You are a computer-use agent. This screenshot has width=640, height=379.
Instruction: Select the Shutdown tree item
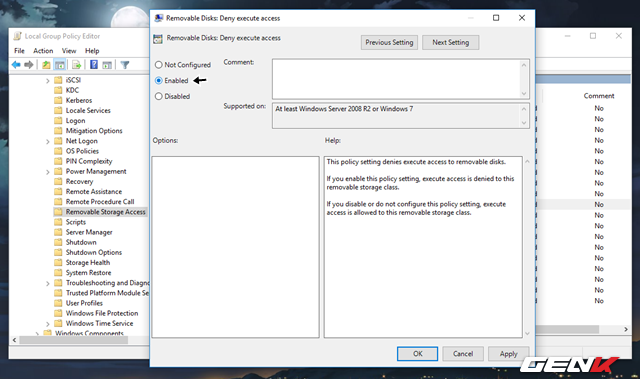[x=81, y=242]
